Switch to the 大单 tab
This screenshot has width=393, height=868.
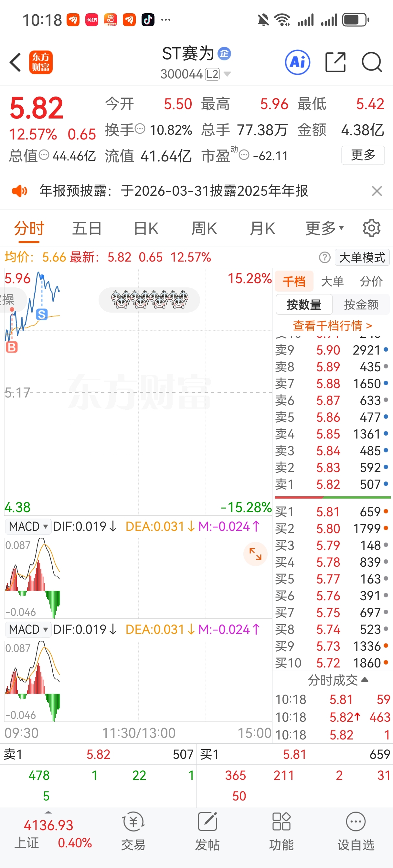pos(332,281)
